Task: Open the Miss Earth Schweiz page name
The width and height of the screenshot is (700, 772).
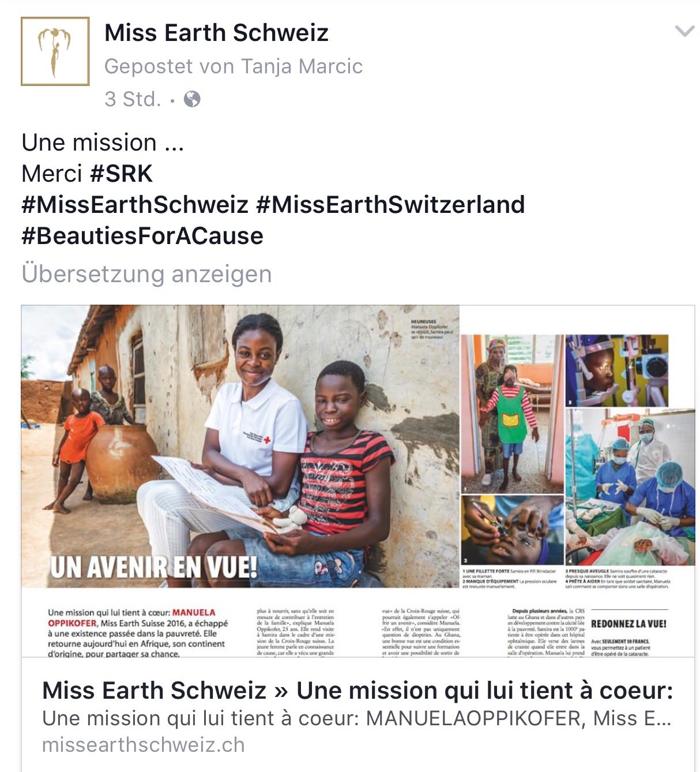Action: click(x=216, y=33)
